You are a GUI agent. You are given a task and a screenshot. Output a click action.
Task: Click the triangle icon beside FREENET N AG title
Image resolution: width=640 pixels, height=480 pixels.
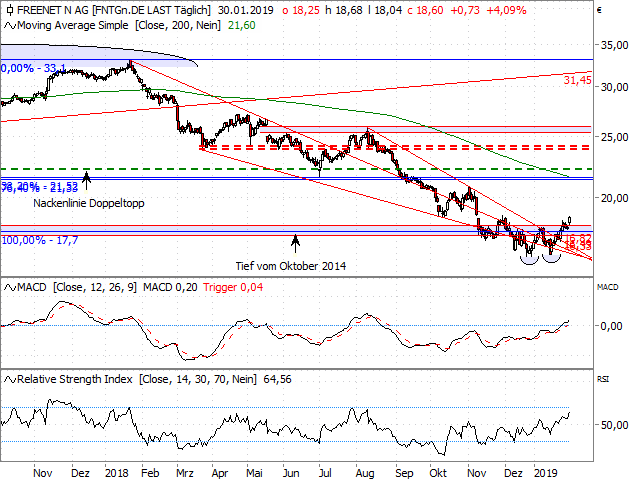[x=6, y=8]
